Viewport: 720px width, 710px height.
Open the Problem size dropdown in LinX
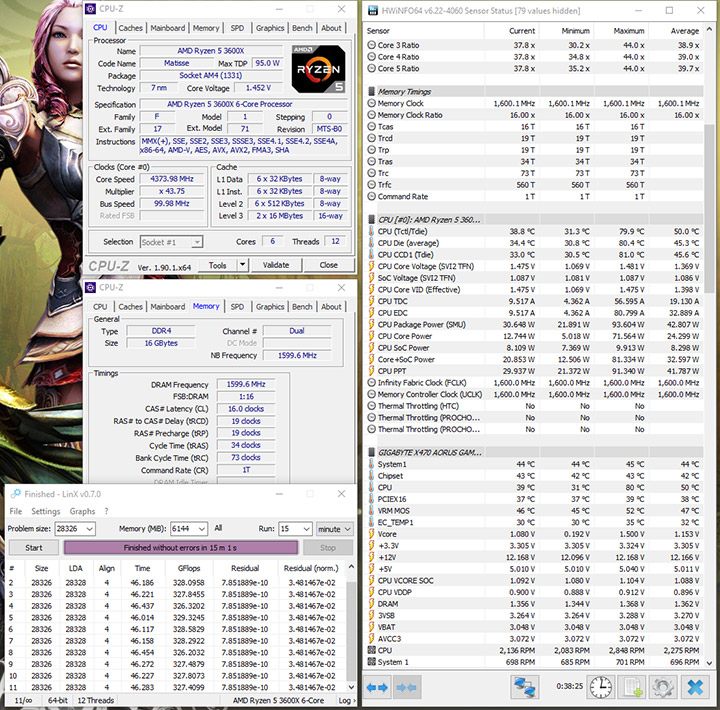point(89,528)
